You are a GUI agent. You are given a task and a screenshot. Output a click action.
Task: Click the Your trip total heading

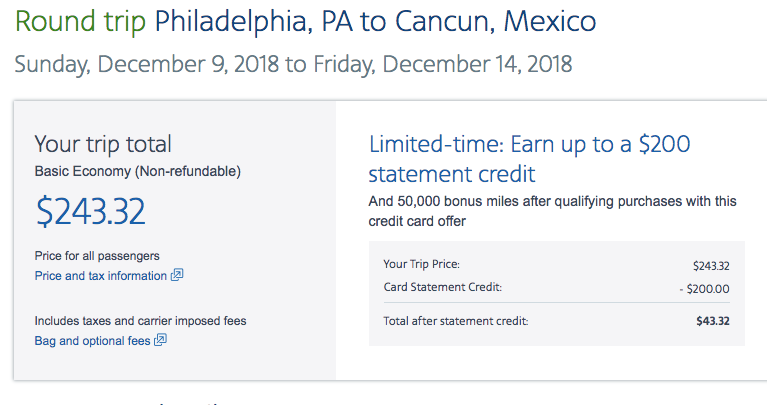pyautogui.click(x=103, y=144)
